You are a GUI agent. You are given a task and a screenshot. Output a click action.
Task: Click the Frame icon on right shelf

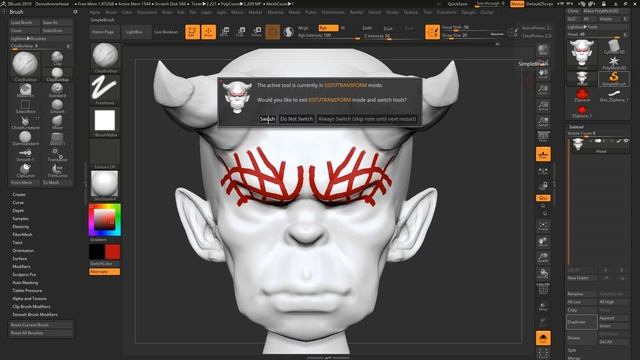pos(543,226)
